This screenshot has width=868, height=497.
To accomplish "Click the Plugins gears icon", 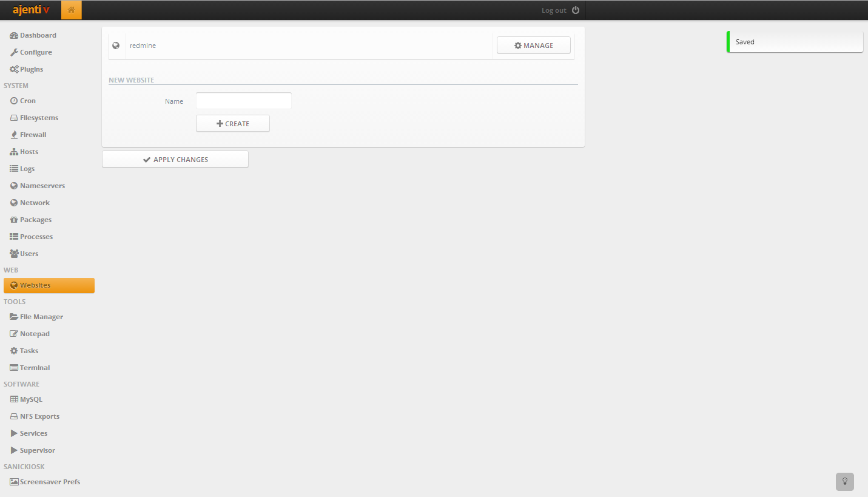I will [x=14, y=69].
